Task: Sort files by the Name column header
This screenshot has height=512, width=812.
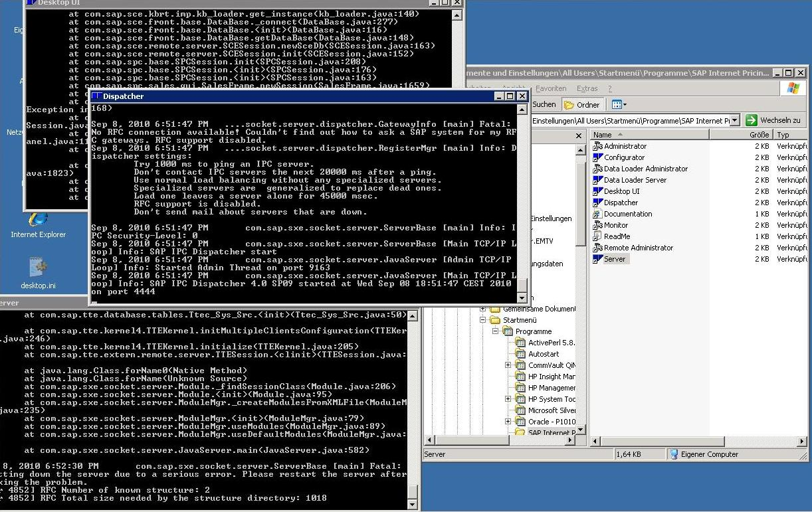Action: (x=650, y=135)
